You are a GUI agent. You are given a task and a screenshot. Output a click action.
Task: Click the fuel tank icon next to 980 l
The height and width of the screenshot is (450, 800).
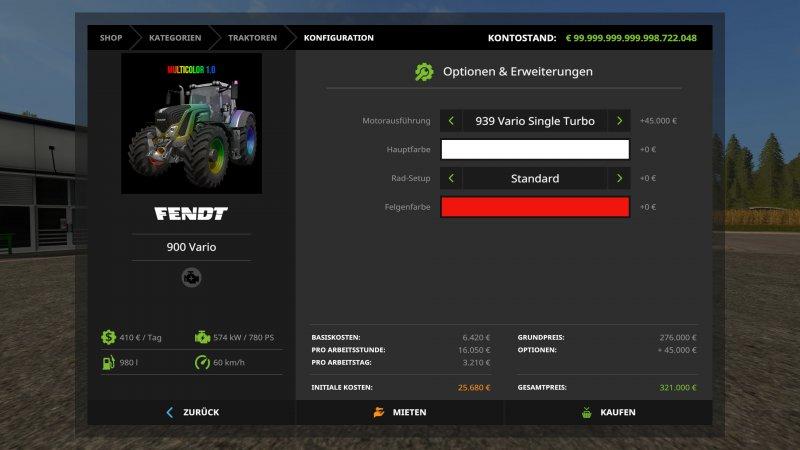108,362
